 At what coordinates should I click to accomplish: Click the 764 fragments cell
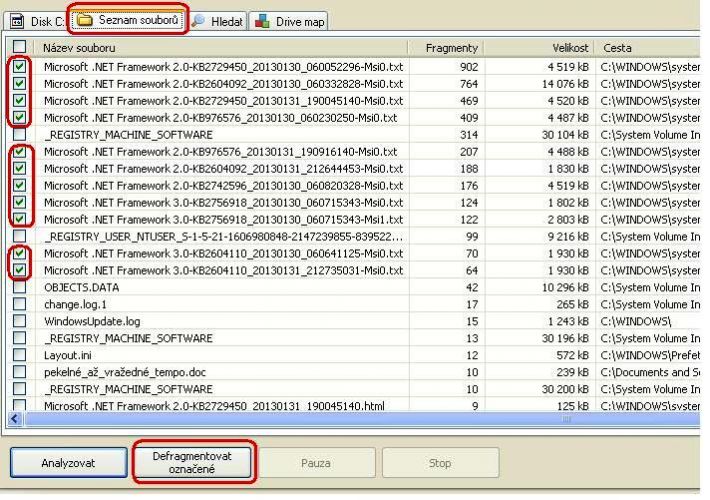[x=469, y=84]
